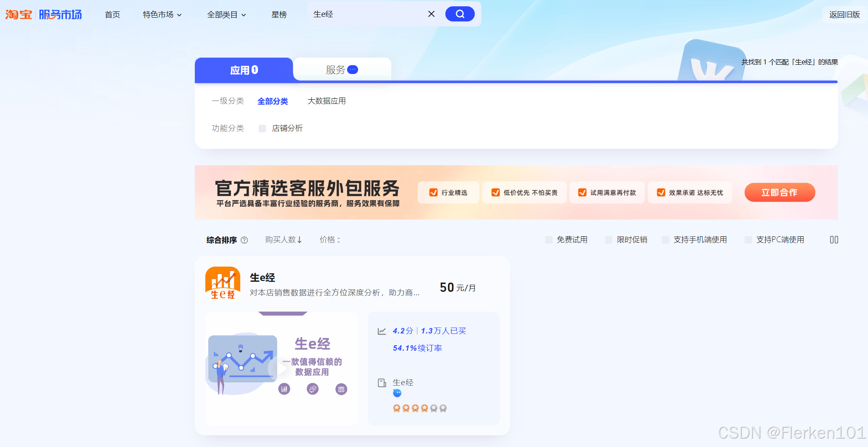Expand the 全部类目 dropdown menu
Image resolution: width=868 pixels, height=447 pixels.
pyautogui.click(x=226, y=15)
